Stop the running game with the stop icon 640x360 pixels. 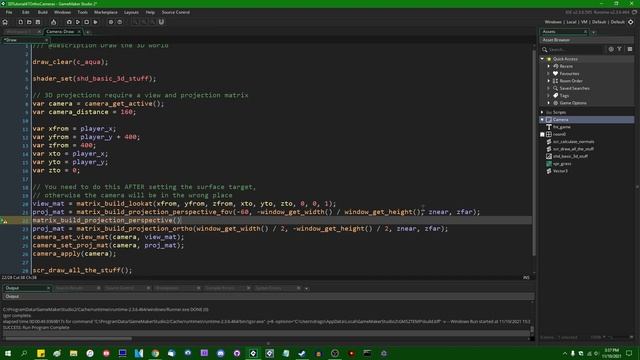pyautogui.click(x=87, y=22)
